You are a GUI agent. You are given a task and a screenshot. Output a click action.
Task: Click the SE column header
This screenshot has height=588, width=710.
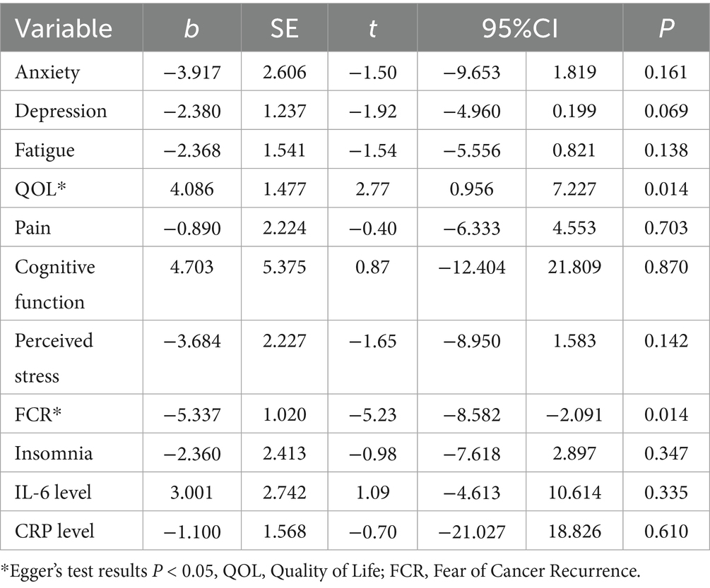coord(285,28)
